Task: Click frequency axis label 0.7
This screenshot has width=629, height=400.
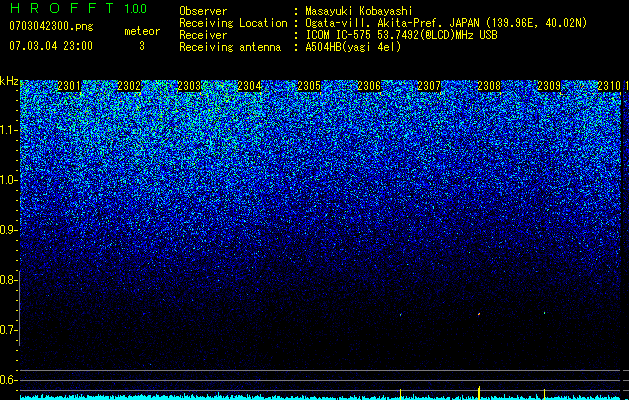Action: tap(8, 330)
